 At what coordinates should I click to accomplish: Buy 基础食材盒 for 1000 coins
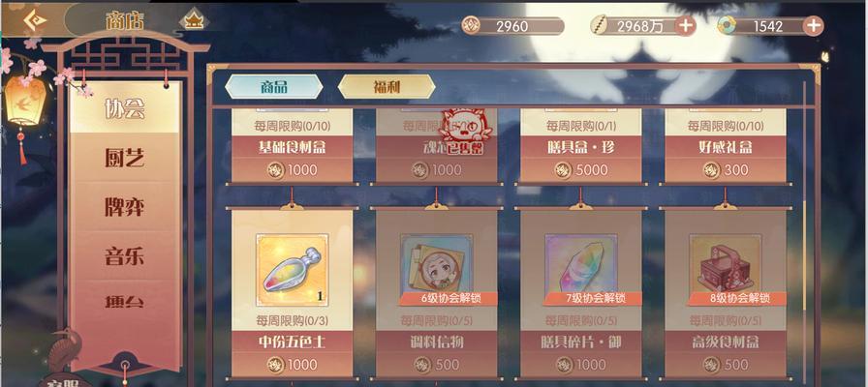tap(293, 170)
